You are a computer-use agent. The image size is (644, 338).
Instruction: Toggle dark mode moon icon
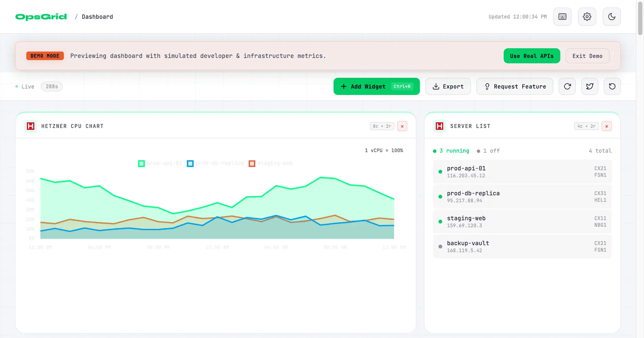[612, 17]
